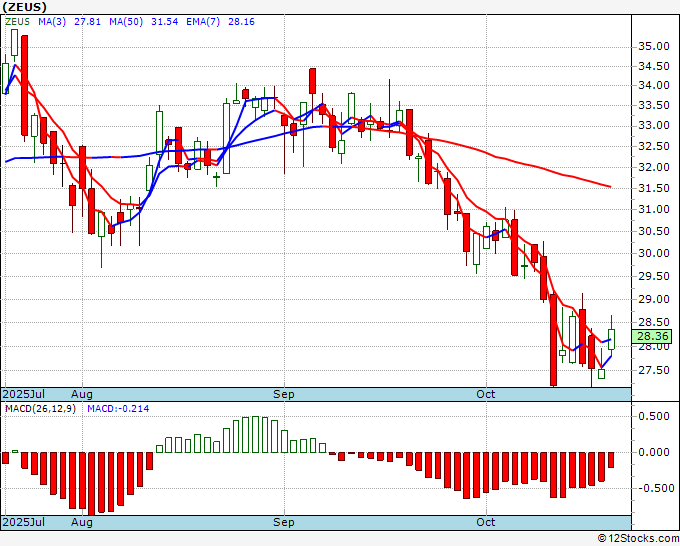Select the Oct marker on price timeline
Screen dimensions: 680x546
(x=485, y=394)
